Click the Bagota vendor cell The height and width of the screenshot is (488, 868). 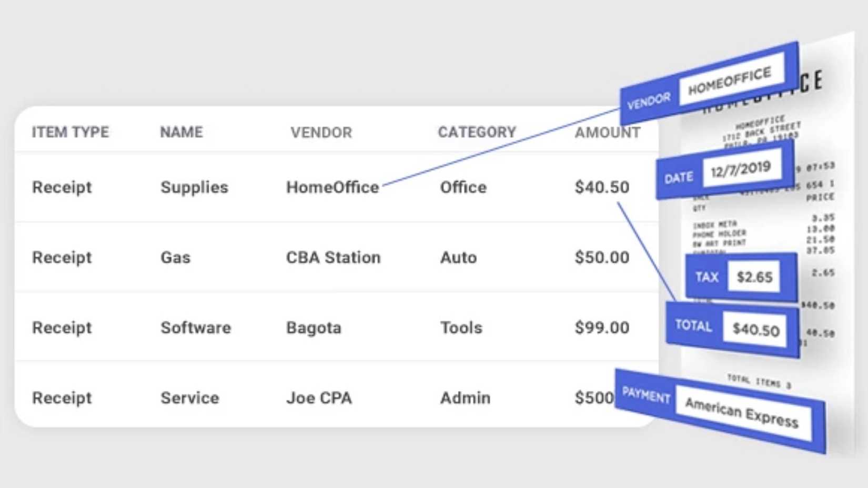point(314,328)
